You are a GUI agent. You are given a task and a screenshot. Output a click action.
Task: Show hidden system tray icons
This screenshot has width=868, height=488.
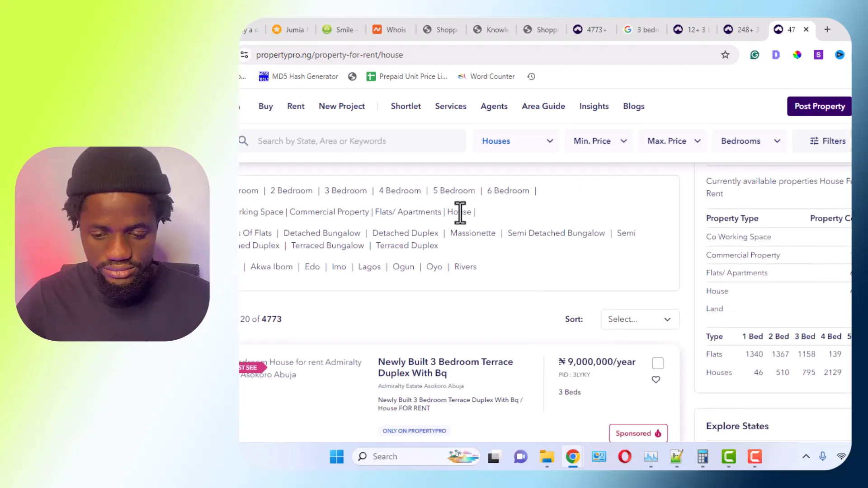[806, 456]
